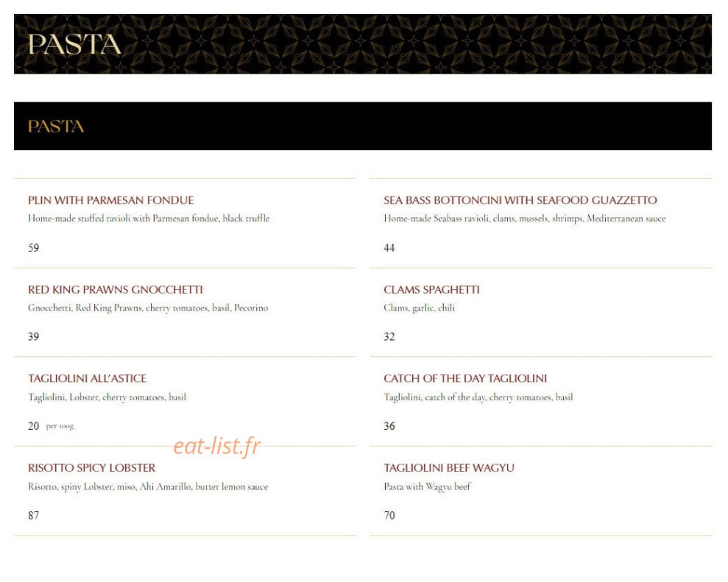Open Risotto Spicy Lobster dish
The height and width of the screenshot is (582, 728).
coord(91,468)
